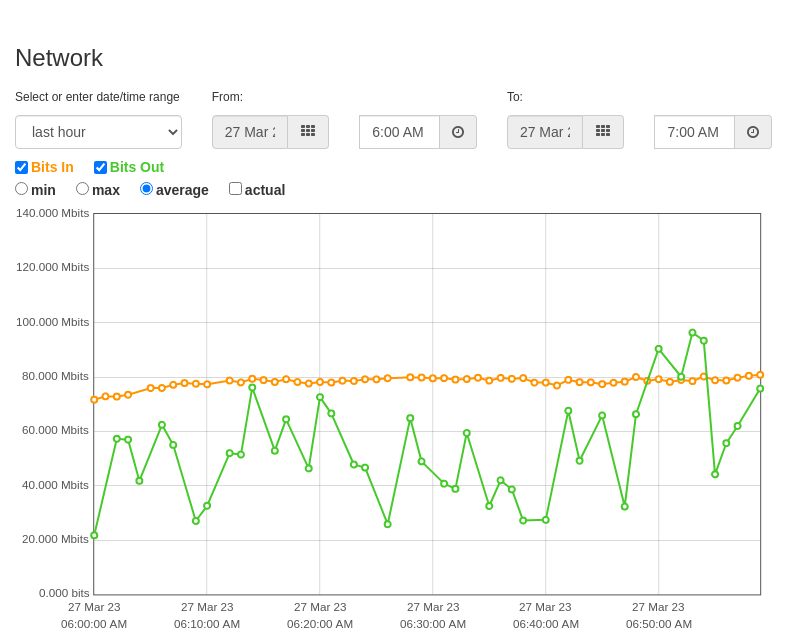Image resolution: width=787 pixels, height=634 pixels.
Task: Click the Bits Out peak data point
Action: [693, 333]
